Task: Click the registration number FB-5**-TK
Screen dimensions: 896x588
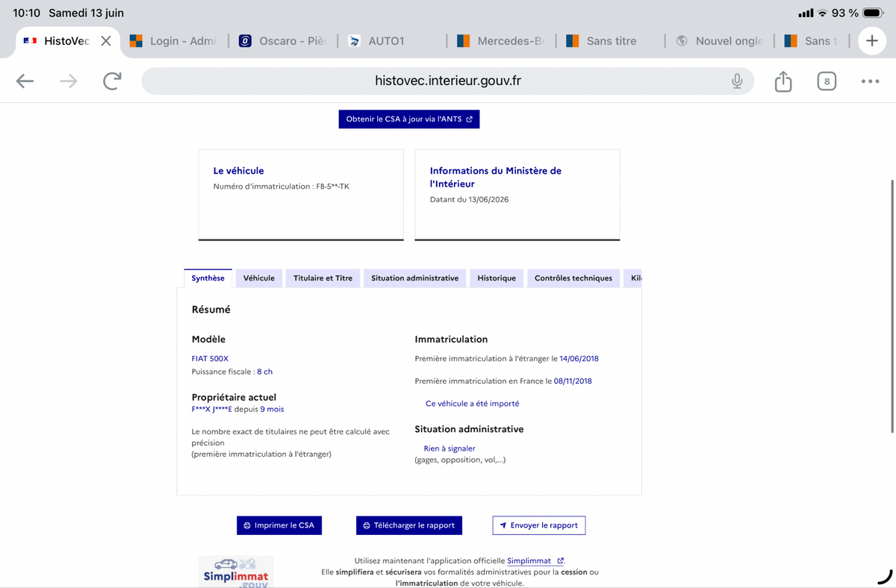Action: [332, 187]
